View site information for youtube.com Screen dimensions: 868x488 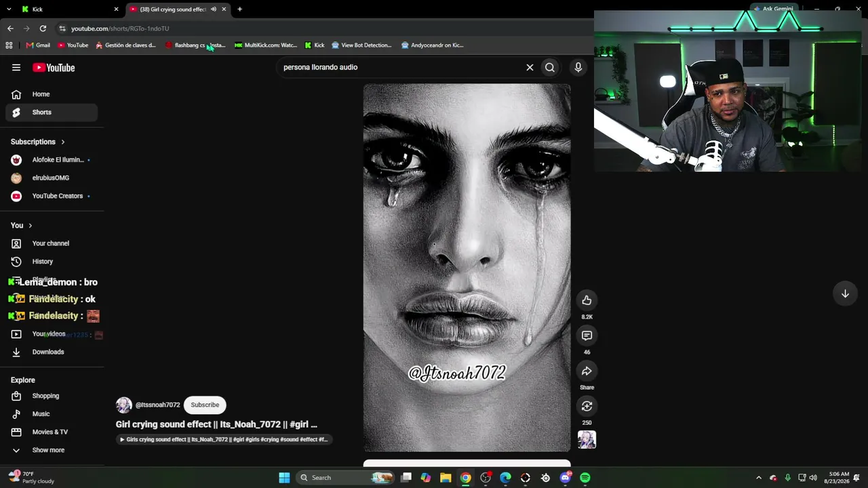click(62, 28)
